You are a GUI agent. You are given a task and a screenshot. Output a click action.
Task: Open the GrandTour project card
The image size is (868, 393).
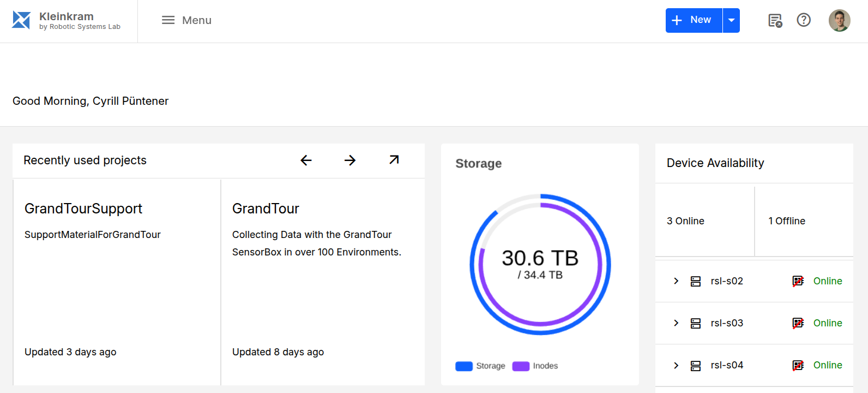(323, 281)
